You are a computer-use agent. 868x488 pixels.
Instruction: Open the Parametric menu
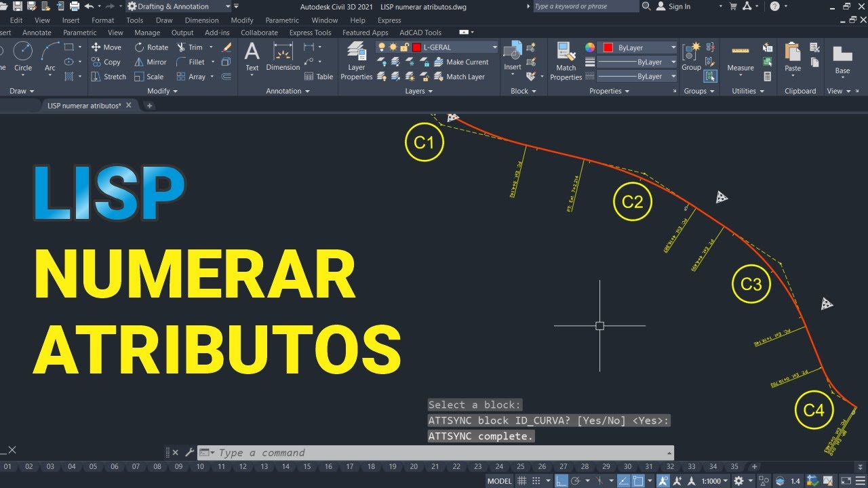282,20
